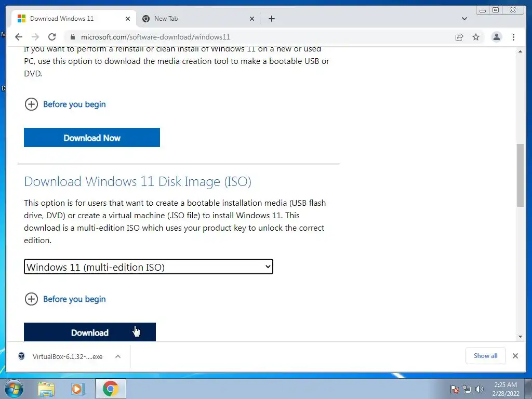Click Show all downloads
Viewport: 532px width, 399px height.
tap(486, 356)
